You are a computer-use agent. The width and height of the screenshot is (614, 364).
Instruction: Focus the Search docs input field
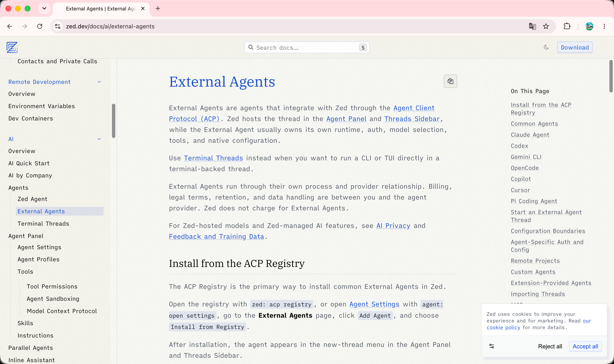[x=307, y=47]
